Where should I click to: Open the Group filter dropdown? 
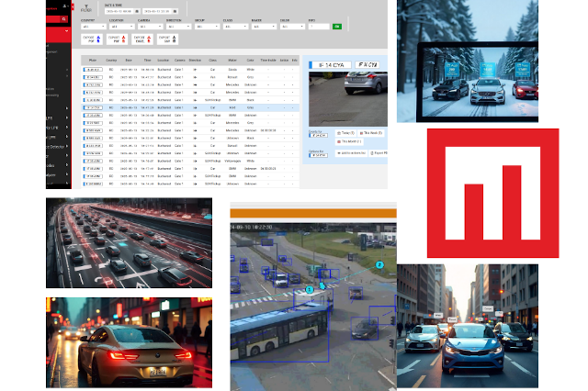[207, 27]
